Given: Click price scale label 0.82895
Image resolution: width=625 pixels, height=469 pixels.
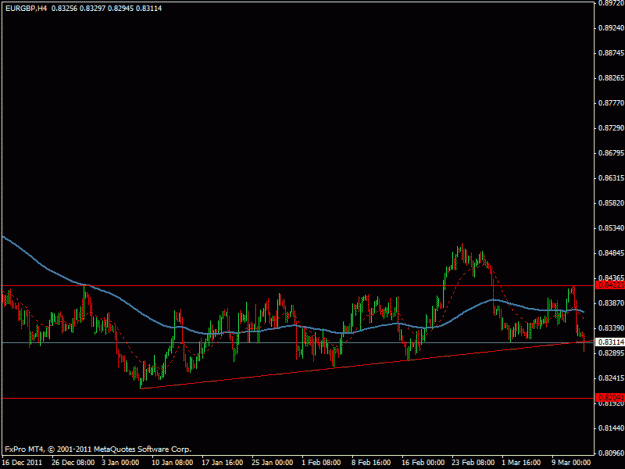Looking at the screenshot, I should click(611, 353).
